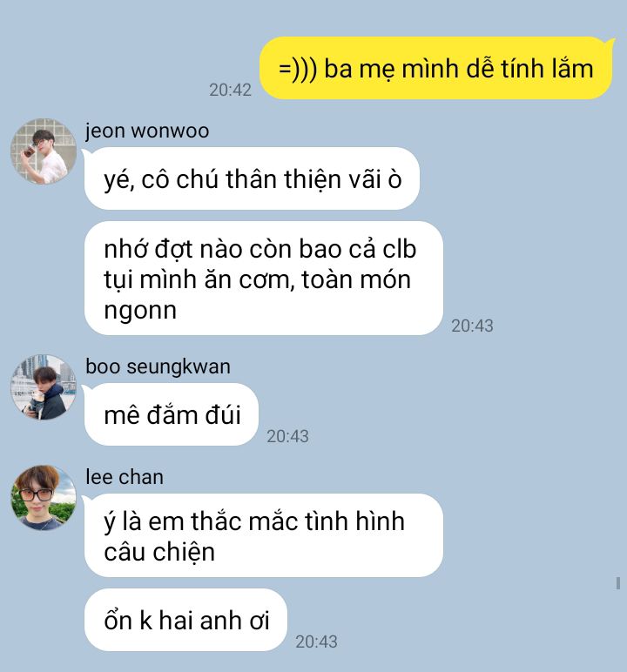Select message 'ý là em thắc mắc tình hình'
Viewport: 627px width, 672px height.
[263, 535]
